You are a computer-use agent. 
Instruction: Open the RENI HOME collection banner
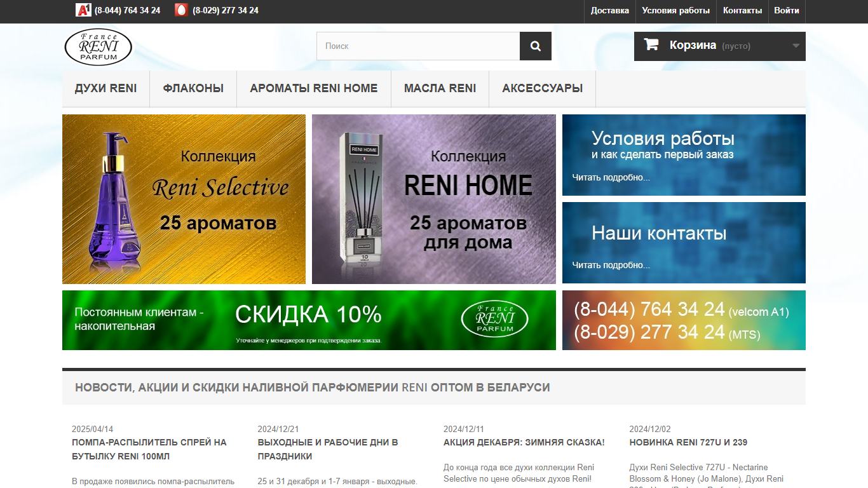434,199
